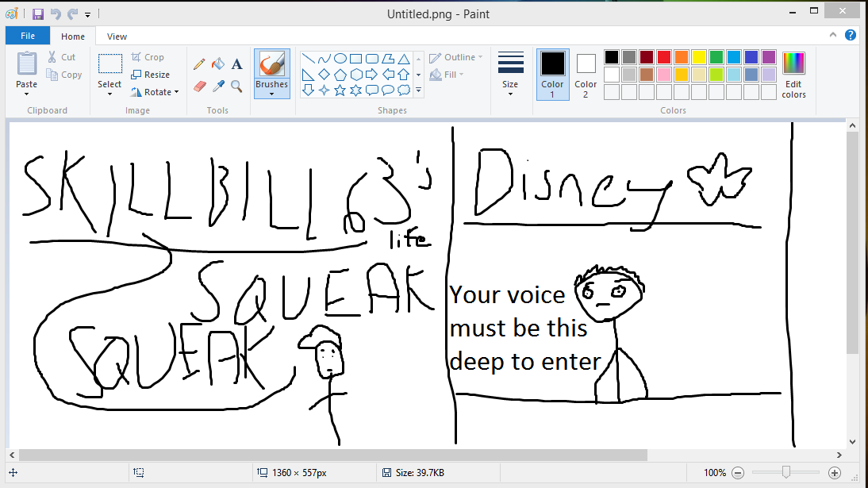
Task: Open the Brushes dropdown arrow
Action: (272, 94)
